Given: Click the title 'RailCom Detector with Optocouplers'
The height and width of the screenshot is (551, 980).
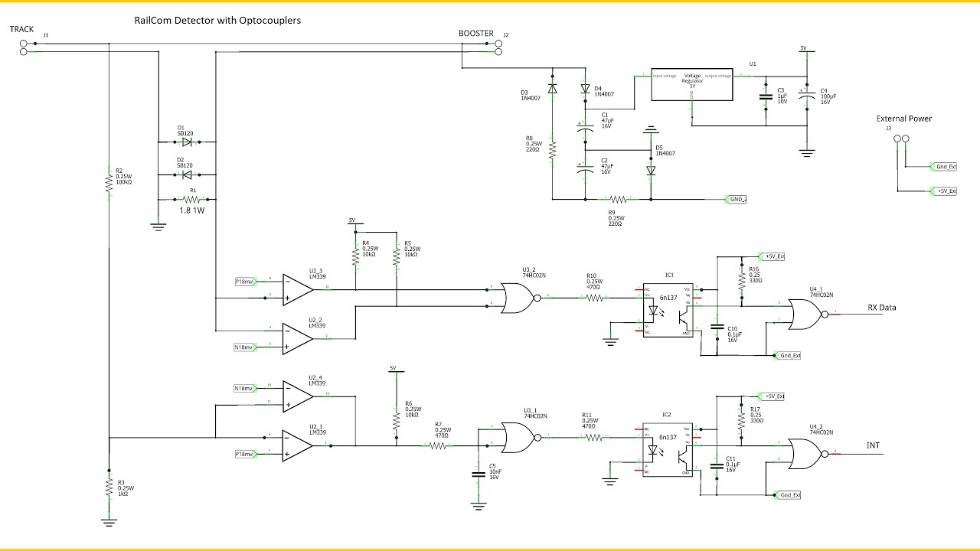Looking at the screenshot, I should [217, 21].
